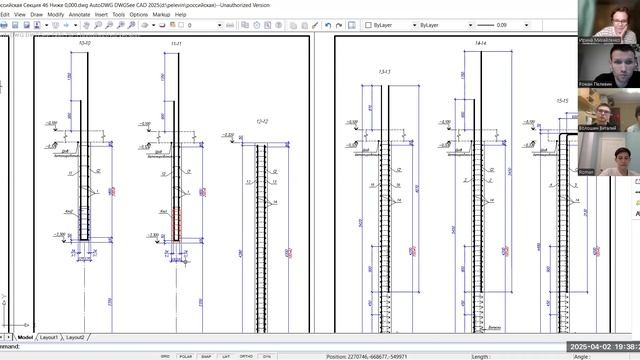Click the Paste clipboard icon

[x=304, y=25]
